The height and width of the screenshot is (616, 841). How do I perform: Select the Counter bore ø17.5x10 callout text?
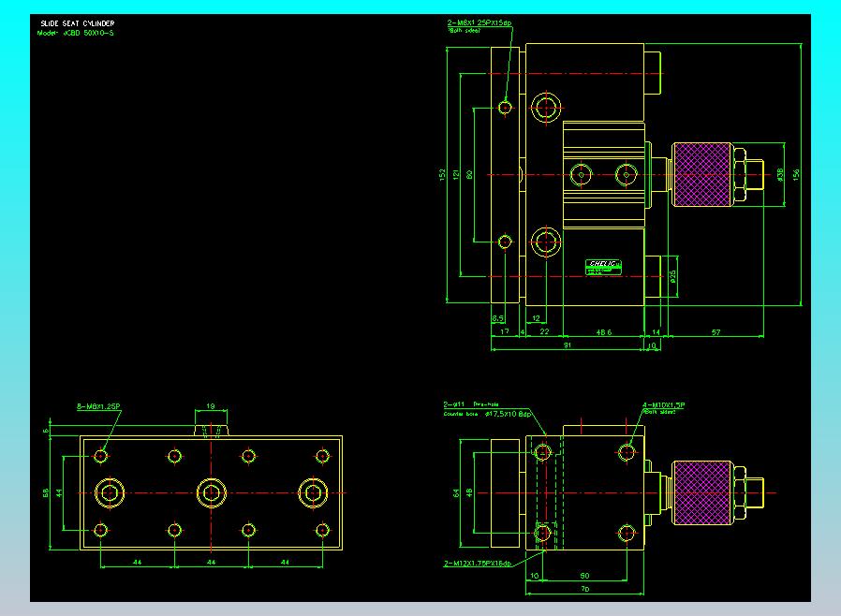tap(487, 414)
